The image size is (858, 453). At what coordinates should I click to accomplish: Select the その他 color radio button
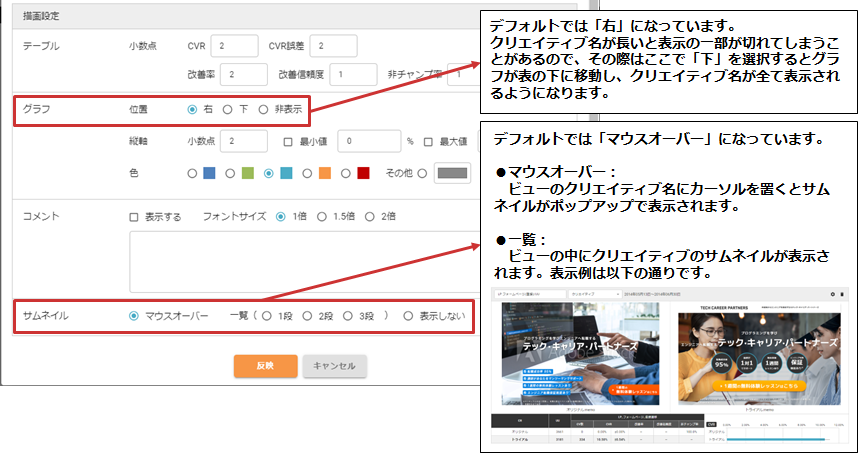(422, 173)
